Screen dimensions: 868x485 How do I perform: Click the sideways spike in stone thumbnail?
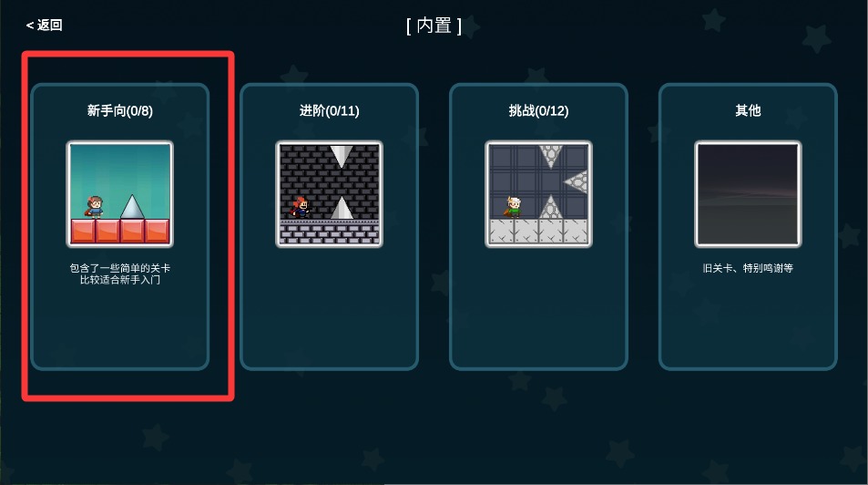pos(577,181)
